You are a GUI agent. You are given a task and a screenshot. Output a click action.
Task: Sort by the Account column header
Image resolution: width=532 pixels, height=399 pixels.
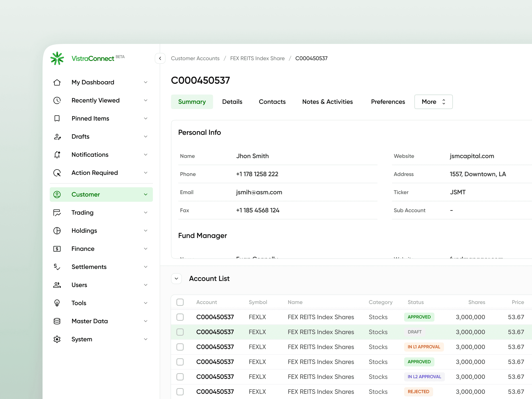pos(207,302)
